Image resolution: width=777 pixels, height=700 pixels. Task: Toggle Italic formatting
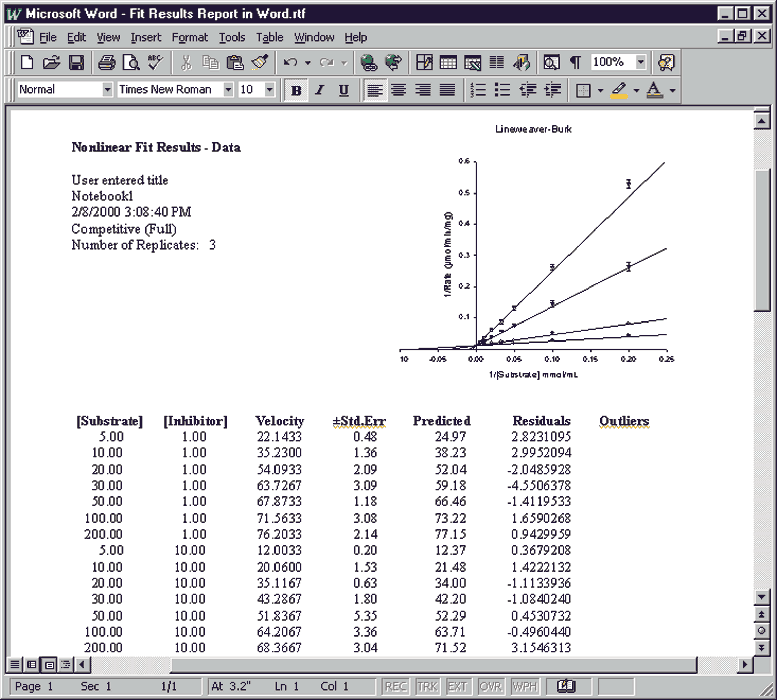(x=320, y=90)
